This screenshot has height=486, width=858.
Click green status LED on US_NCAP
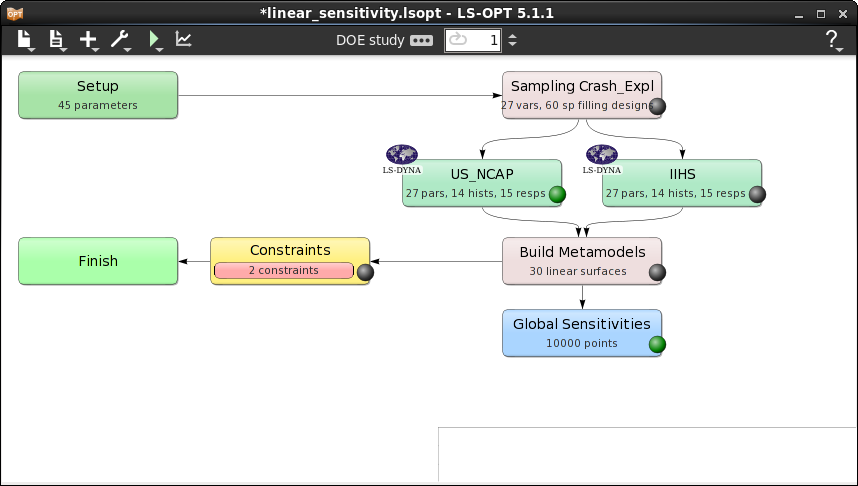point(557,194)
